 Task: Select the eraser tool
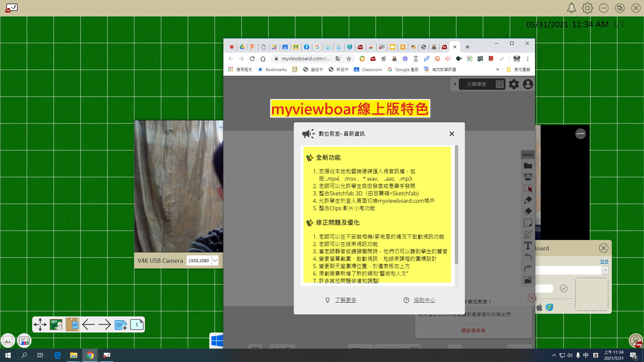tap(528, 212)
